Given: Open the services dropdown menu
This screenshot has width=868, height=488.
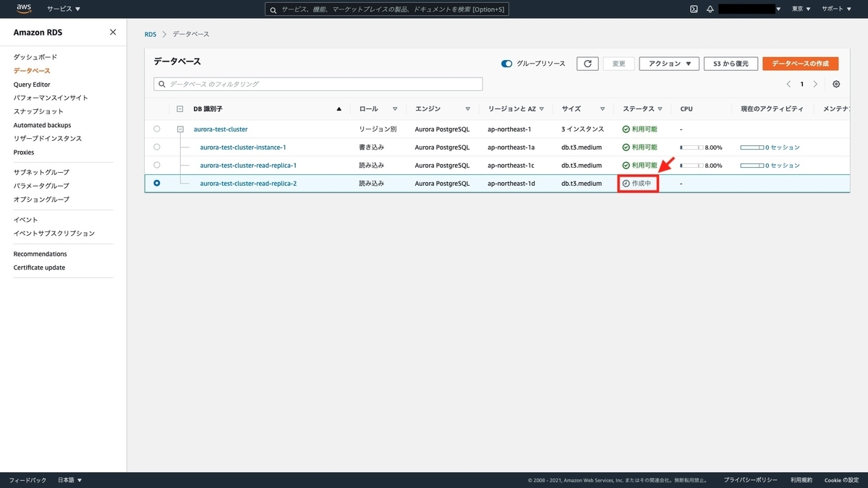Looking at the screenshot, I should pos(64,9).
